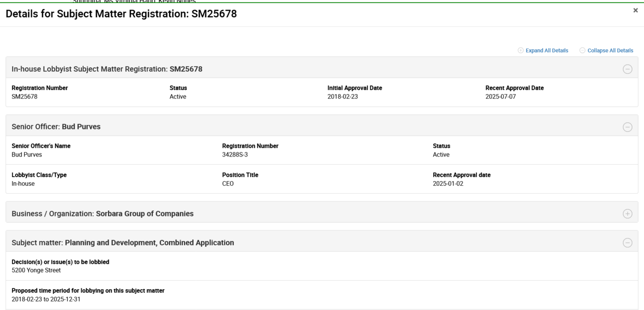
Task: Click the senior officer registration number 34288S-3
Action: 236,154
